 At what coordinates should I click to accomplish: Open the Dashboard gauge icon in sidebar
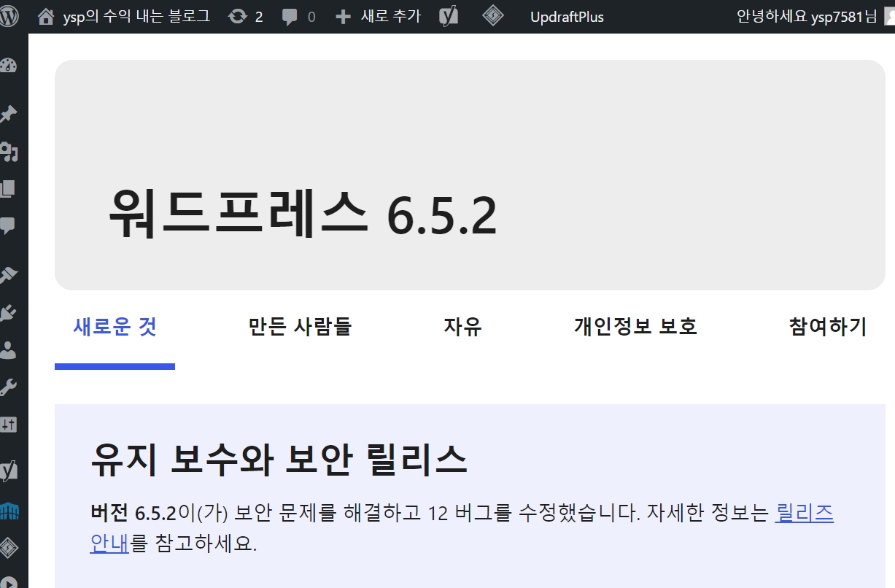(8, 66)
